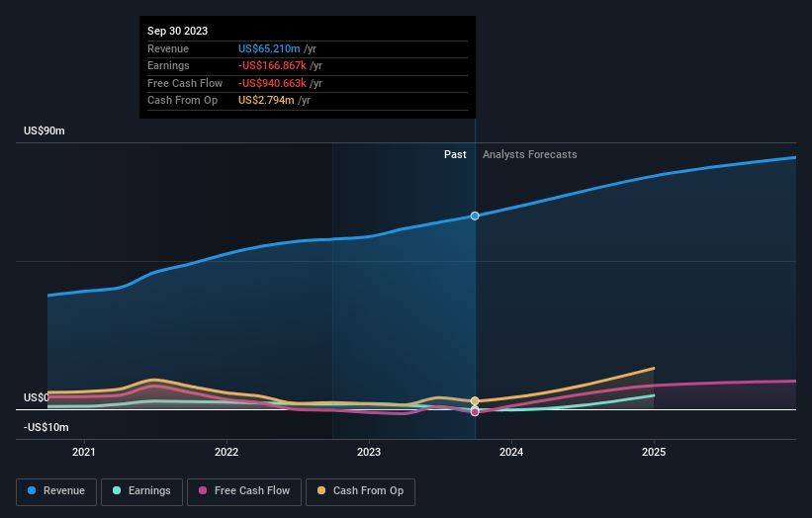Click the Free Cash Flow value -US$940.663k

coord(272,83)
